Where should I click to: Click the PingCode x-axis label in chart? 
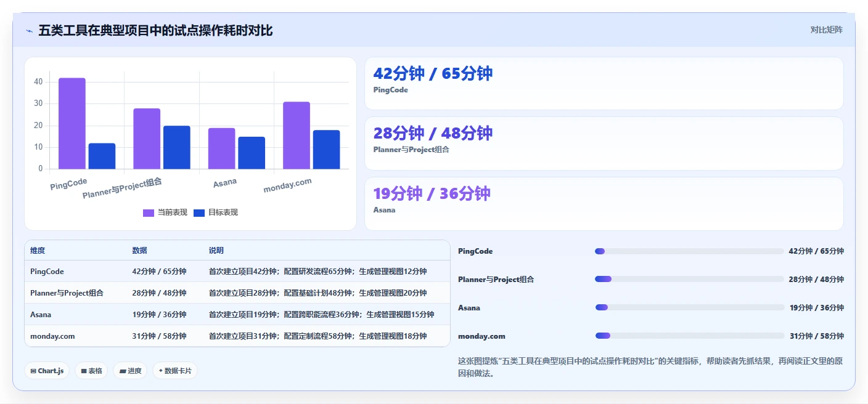click(68, 184)
